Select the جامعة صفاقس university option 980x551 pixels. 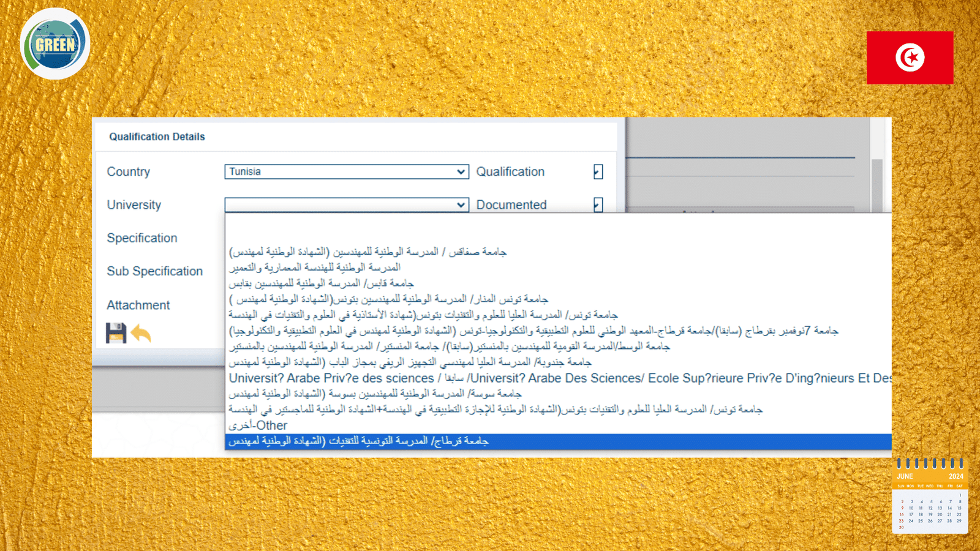(x=367, y=252)
